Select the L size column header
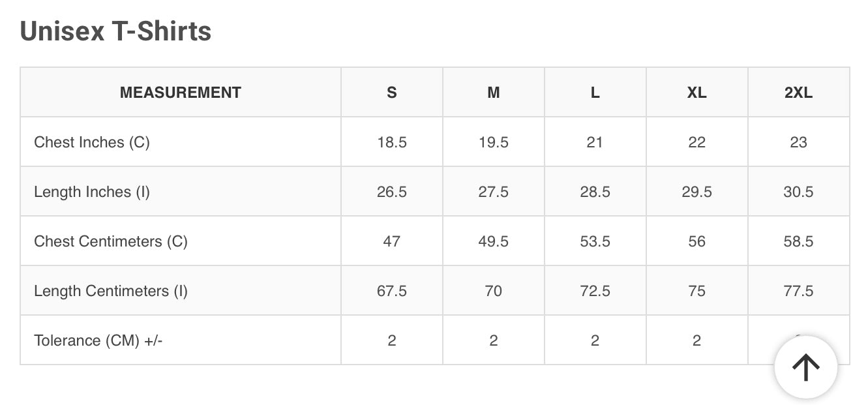Viewport: 868px width, 405px height. pos(595,93)
